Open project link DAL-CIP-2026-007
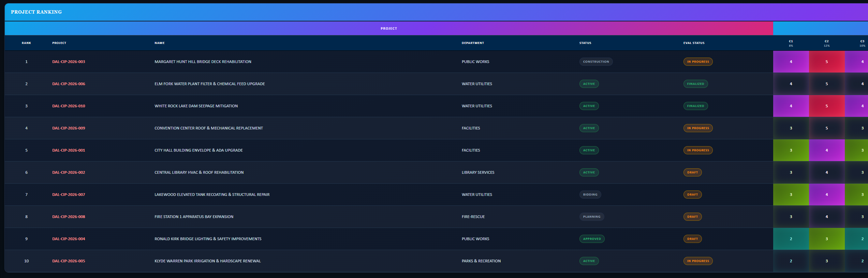Viewport: 868px width, 278px height. pos(69,195)
